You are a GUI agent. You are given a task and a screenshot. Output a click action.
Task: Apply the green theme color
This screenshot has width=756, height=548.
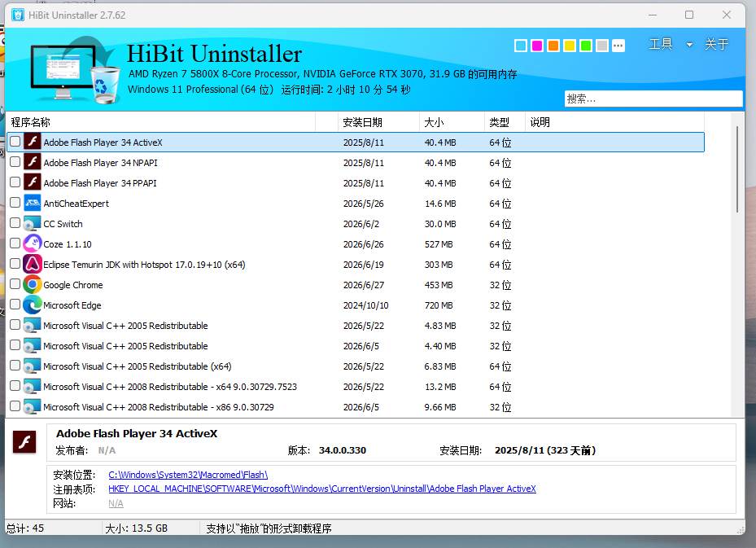coord(586,46)
